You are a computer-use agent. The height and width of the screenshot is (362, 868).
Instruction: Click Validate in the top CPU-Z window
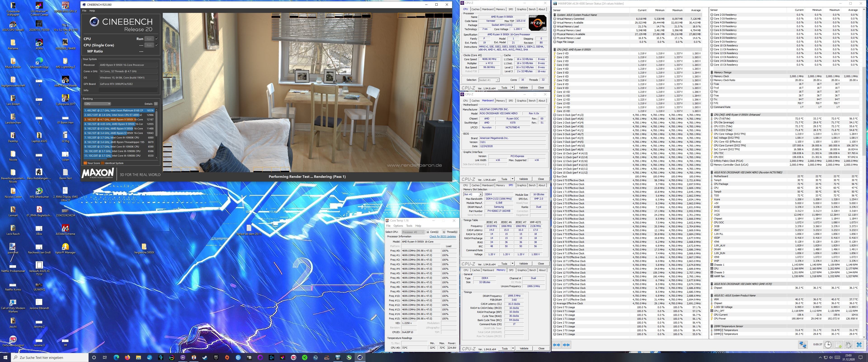523,88
